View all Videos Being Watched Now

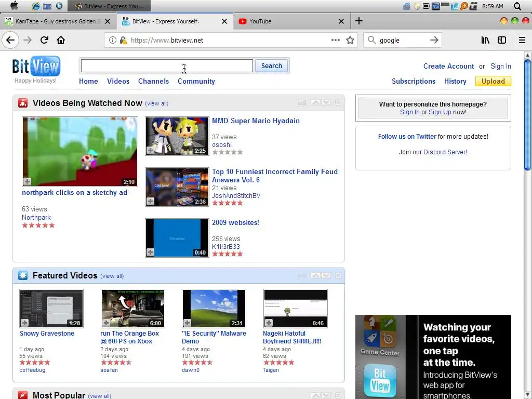157,103
